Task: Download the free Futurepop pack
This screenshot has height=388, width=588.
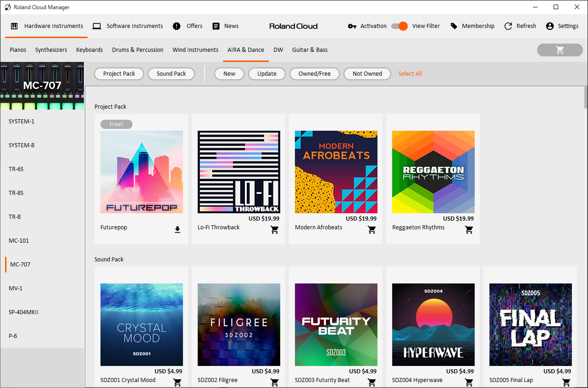Action: coord(178,230)
